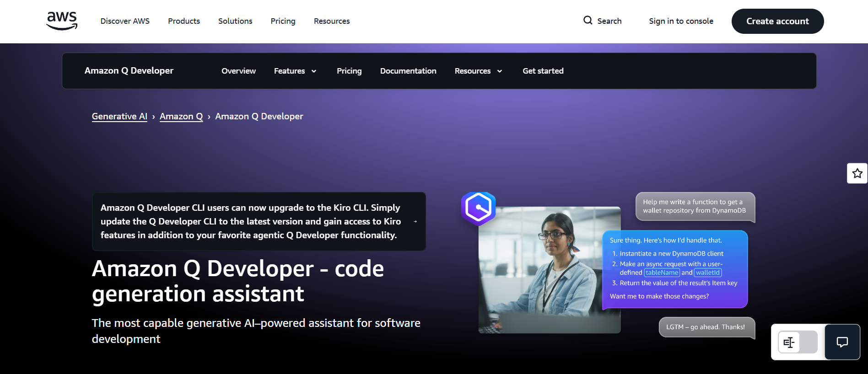Expand the Resources dropdown in the dark product bar
Viewport: 868px width, 374px height.
pyautogui.click(x=478, y=71)
